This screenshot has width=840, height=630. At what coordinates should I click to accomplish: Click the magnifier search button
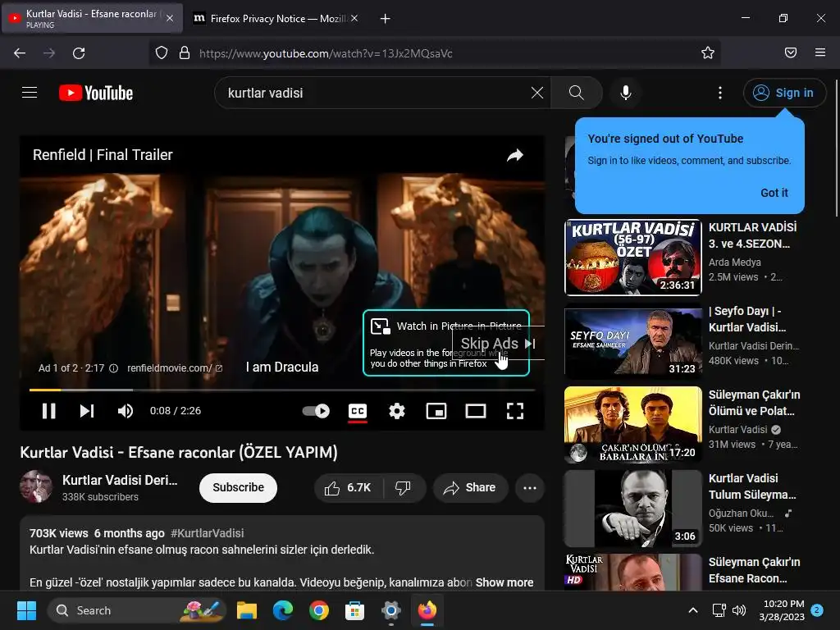click(577, 93)
